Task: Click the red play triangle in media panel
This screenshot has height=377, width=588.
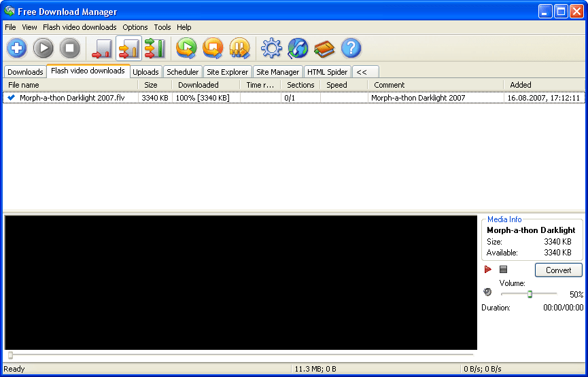Action: tap(488, 269)
